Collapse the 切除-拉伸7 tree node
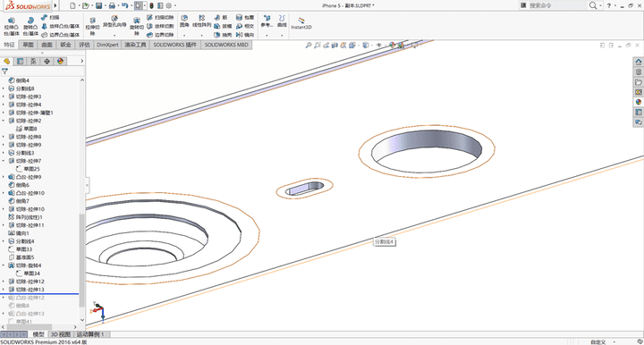 tap(4, 161)
